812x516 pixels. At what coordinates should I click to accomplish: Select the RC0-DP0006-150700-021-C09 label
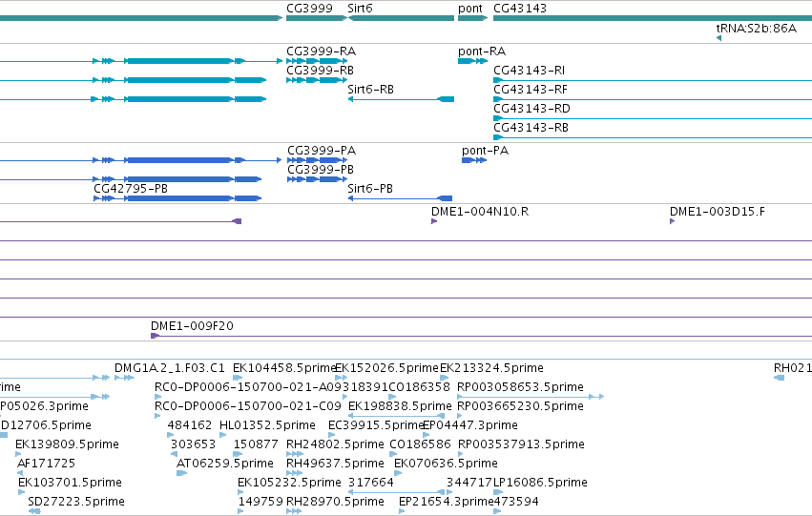coord(248,406)
